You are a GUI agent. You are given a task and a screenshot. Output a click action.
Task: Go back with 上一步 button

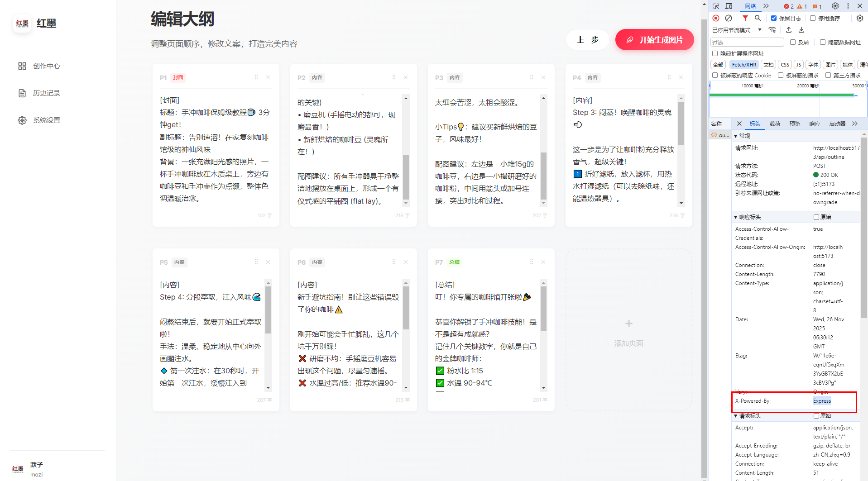click(588, 40)
